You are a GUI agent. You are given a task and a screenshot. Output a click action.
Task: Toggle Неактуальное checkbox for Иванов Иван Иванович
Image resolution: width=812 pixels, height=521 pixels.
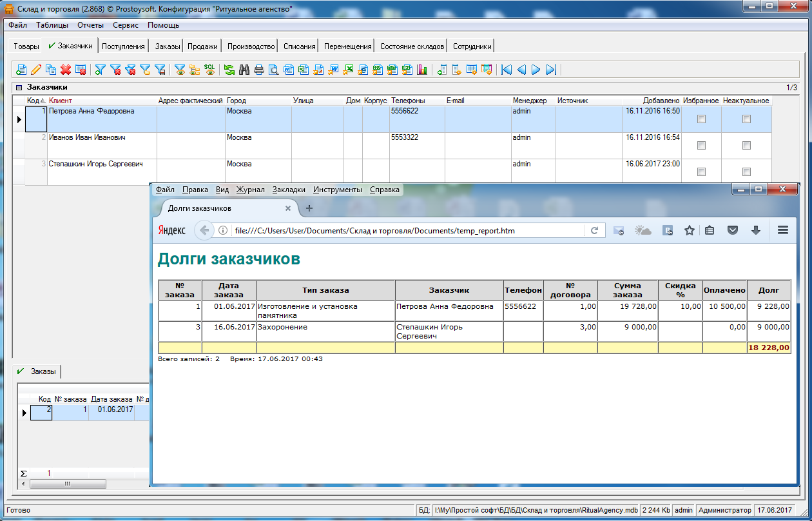pyautogui.click(x=746, y=146)
